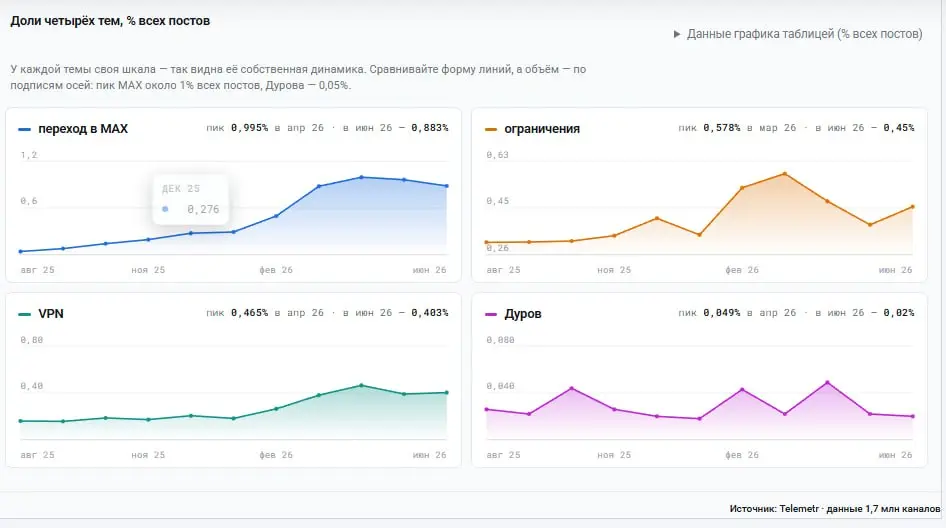Image resolution: width=946 pixels, height=528 pixels.
Task: Click the peak point of the 'ограничения' chart
Action: tap(785, 174)
